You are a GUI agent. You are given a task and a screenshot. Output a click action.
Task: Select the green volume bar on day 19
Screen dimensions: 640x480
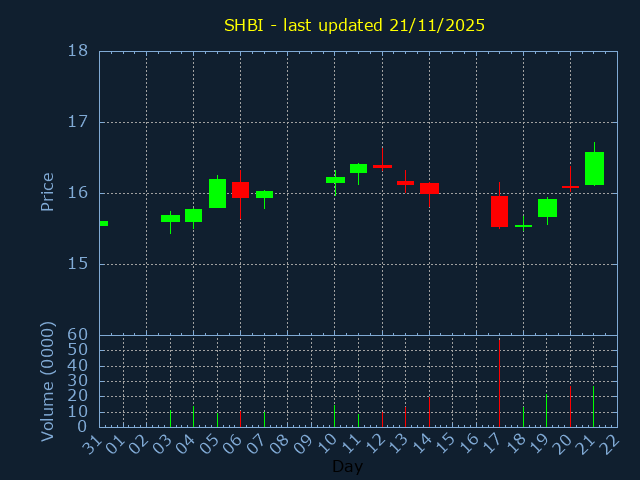[x=547, y=410]
